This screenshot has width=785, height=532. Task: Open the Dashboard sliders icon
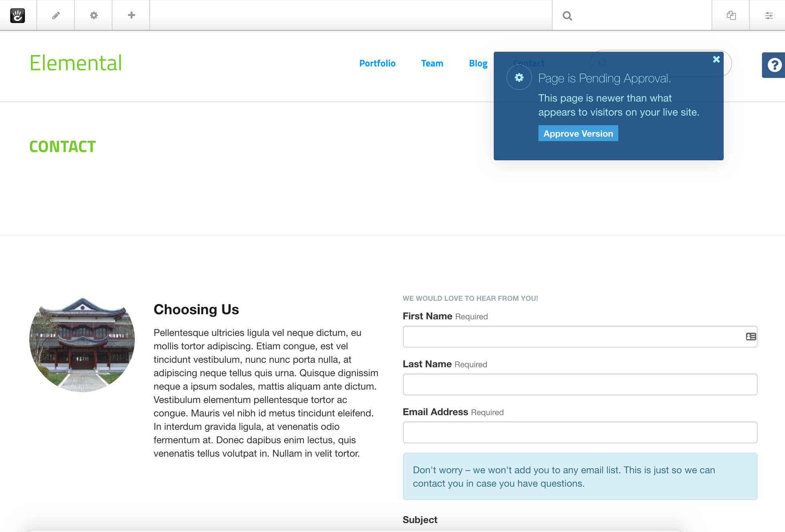tap(769, 15)
